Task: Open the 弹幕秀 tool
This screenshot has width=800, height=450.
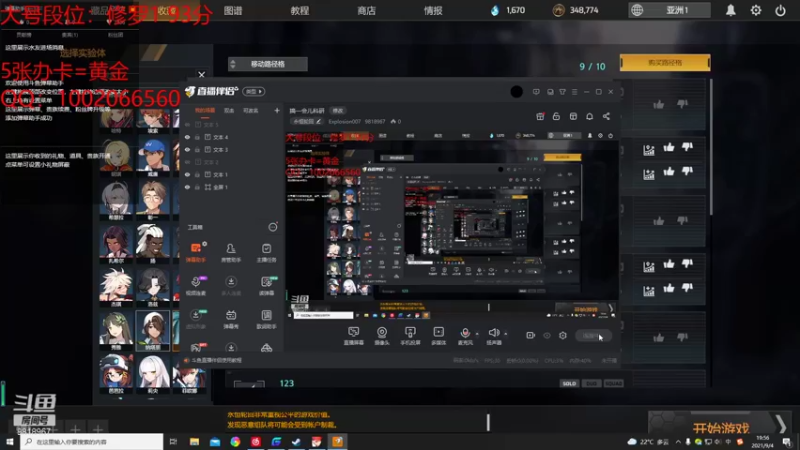Action: pos(231,319)
